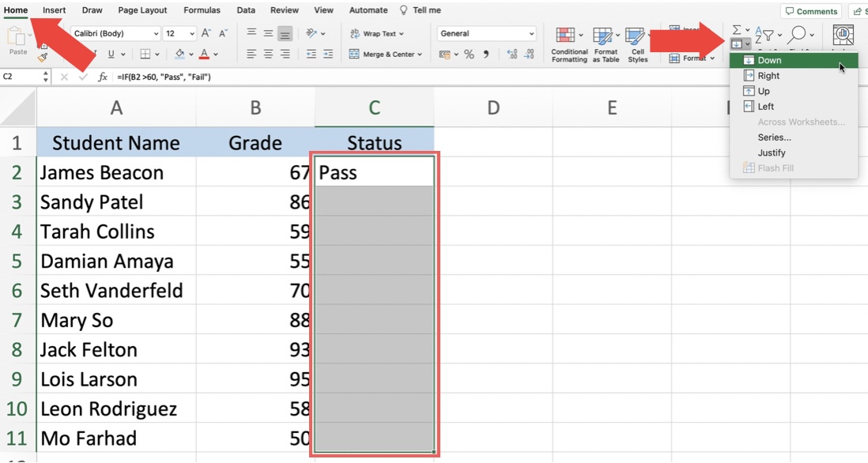Apply percent style
The height and width of the screenshot is (463, 868).
coord(469,55)
